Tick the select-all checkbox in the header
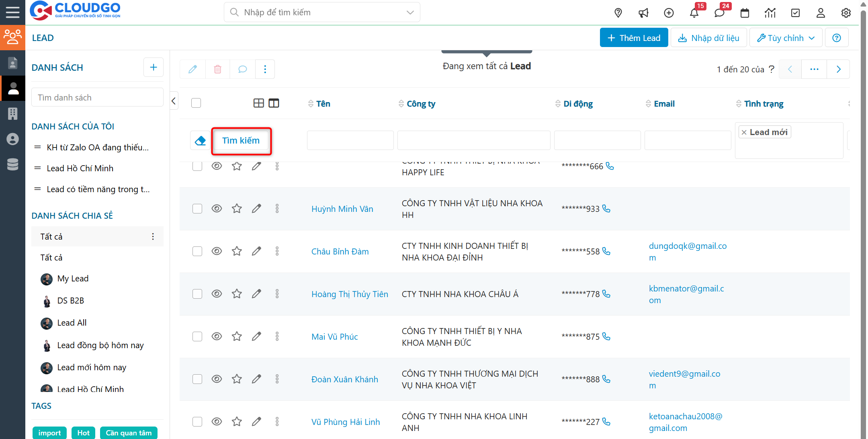Screen dimensions: 868x439 click(x=196, y=103)
